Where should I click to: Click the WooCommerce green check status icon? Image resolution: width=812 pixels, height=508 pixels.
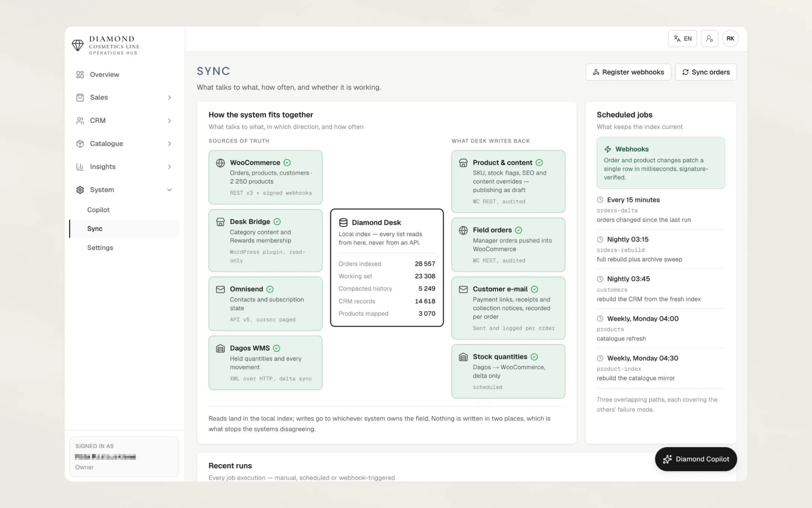[287, 163]
